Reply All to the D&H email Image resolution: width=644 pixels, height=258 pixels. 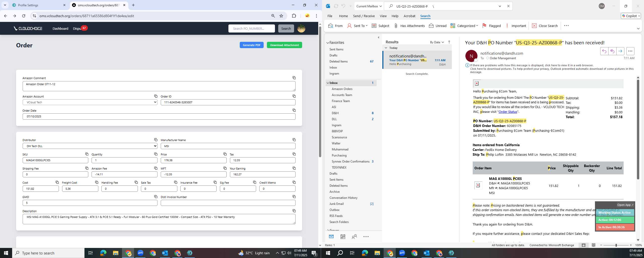pyautogui.click(x=612, y=51)
